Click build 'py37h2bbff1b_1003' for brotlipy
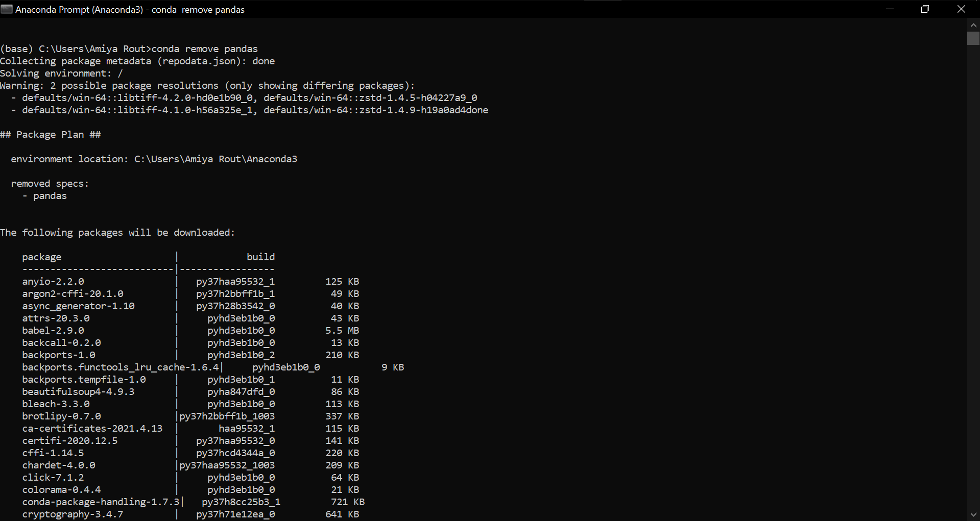The image size is (980, 521). click(x=227, y=416)
